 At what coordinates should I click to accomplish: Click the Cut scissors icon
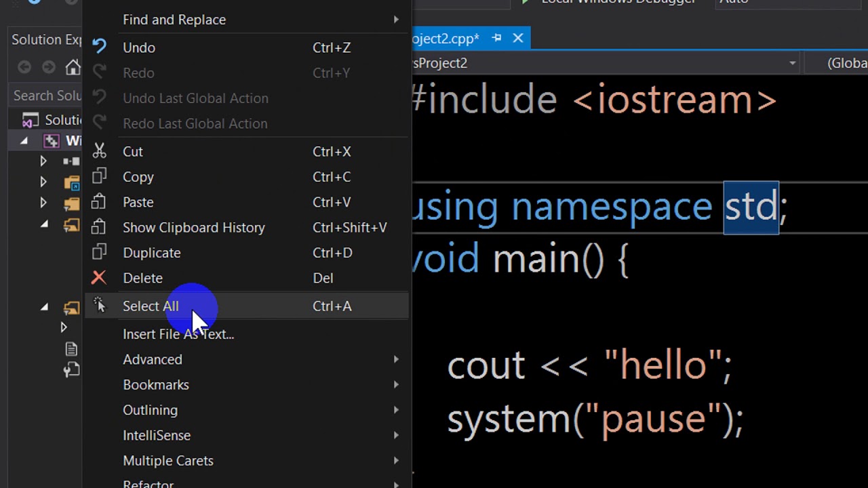99,151
